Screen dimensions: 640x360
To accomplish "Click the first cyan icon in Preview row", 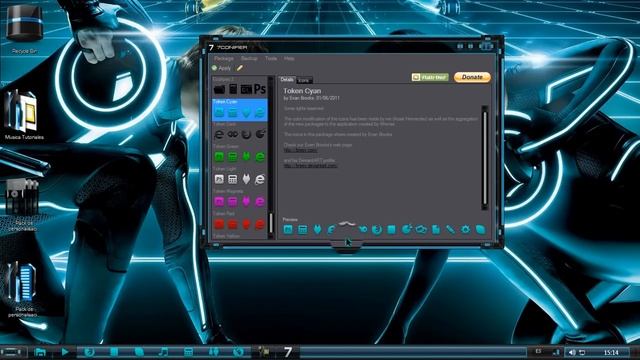I will [x=288, y=230].
